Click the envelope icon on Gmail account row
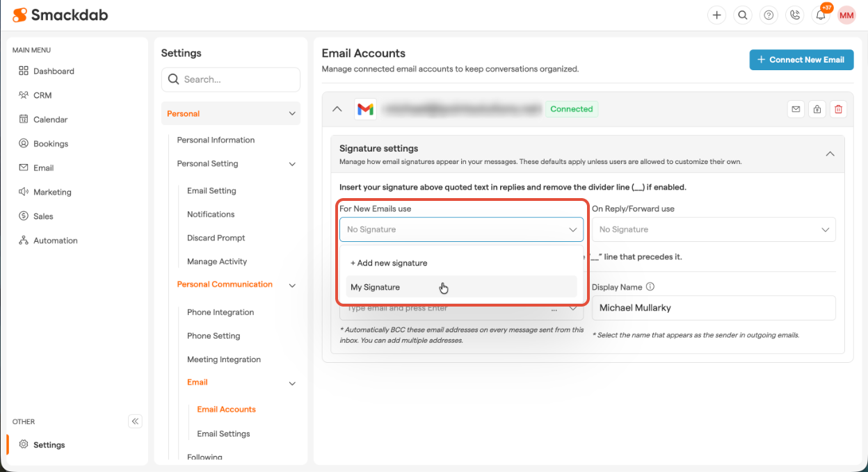Image resolution: width=868 pixels, height=472 pixels. tap(796, 109)
